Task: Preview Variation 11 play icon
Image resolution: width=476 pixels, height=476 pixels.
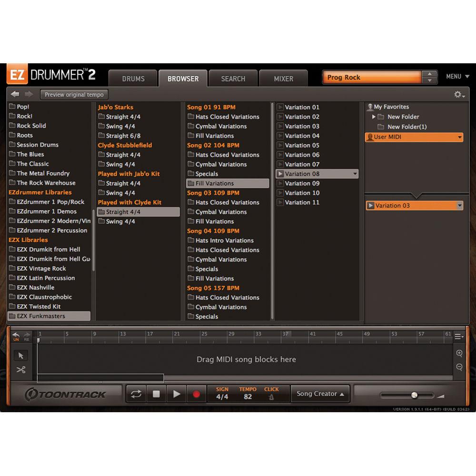Action: (x=280, y=202)
